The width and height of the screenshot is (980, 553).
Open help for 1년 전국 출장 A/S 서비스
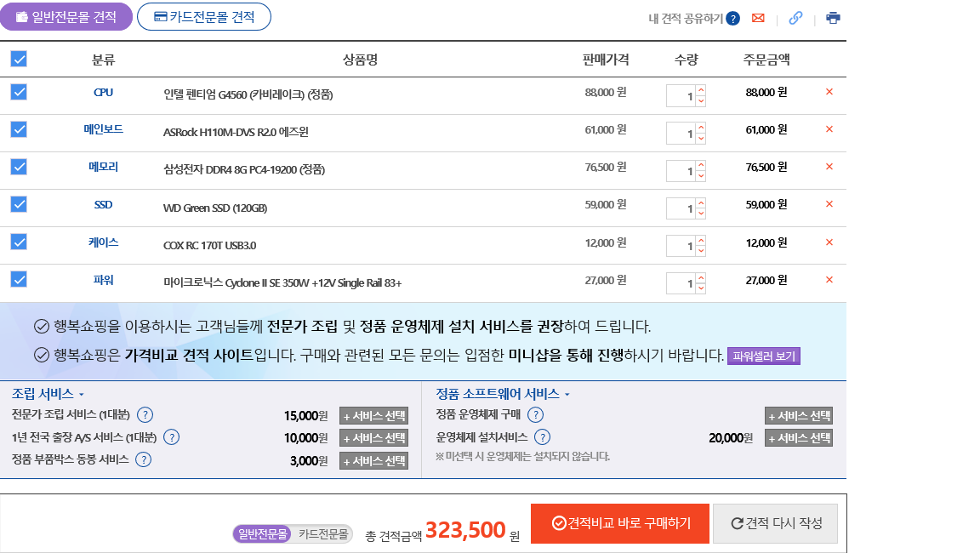171,437
